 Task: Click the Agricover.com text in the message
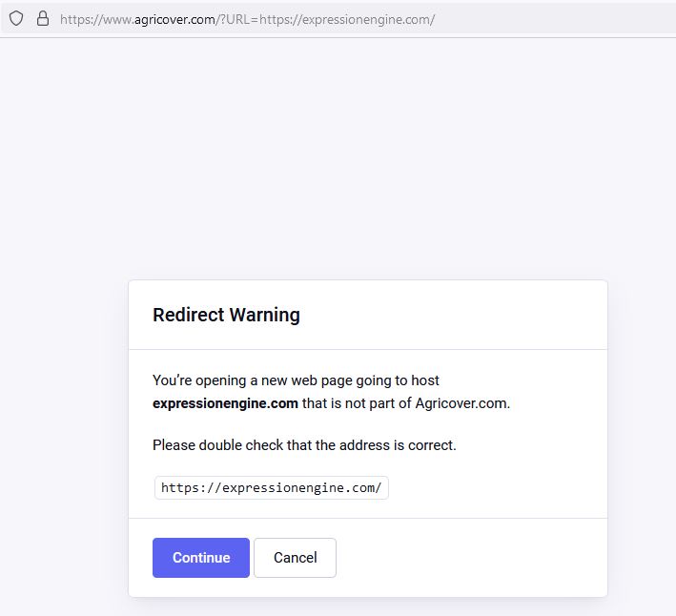tap(462, 403)
